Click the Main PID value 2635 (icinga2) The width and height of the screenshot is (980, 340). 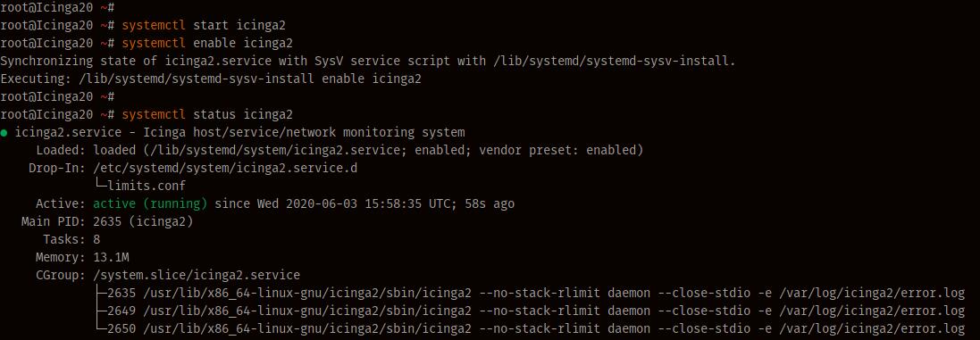click(x=143, y=221)
